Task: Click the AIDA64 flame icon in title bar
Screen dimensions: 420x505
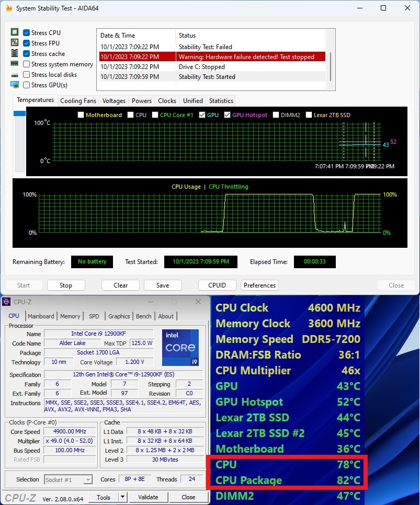Action: click(x=9, y=8)
